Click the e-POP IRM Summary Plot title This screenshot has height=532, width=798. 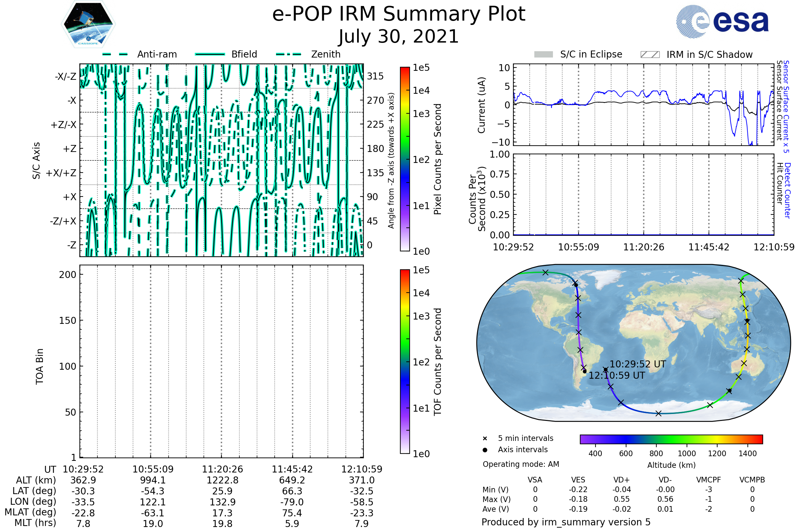click(x=399, y=14)
